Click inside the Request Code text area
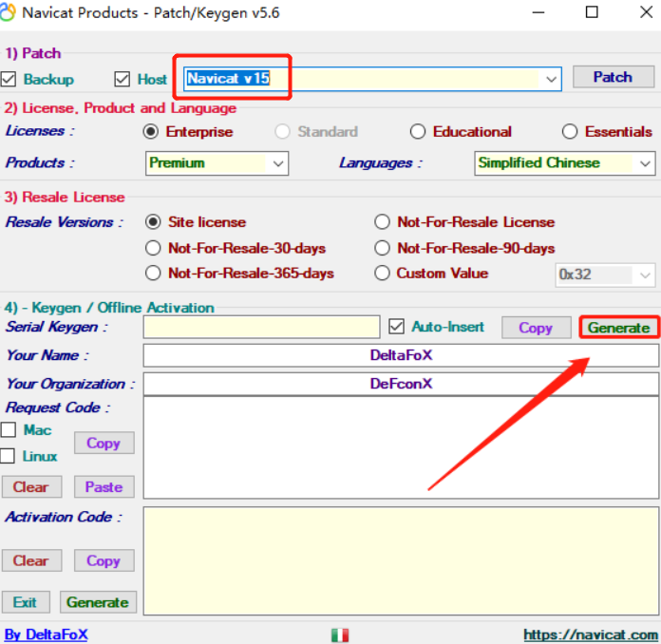The image size is (661, 644). tap(401, 447)
